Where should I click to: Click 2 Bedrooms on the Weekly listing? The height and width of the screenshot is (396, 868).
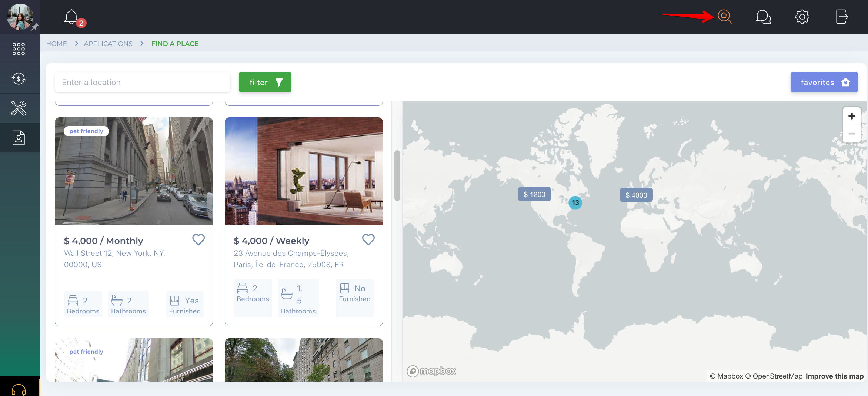point(253,298)
